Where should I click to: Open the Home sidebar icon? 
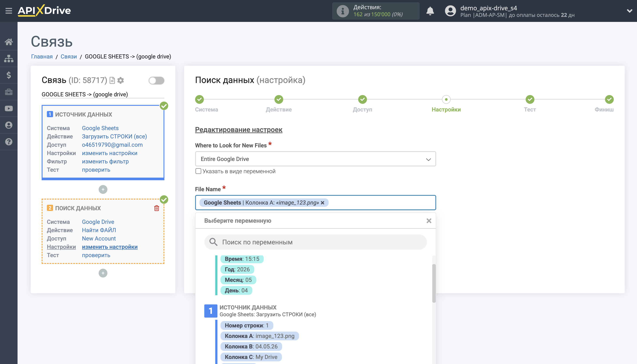(9, 42)
